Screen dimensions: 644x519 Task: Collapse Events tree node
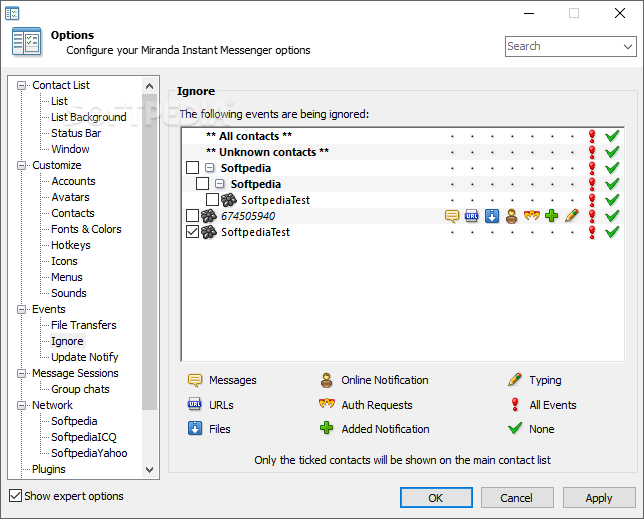coord(21,310)
